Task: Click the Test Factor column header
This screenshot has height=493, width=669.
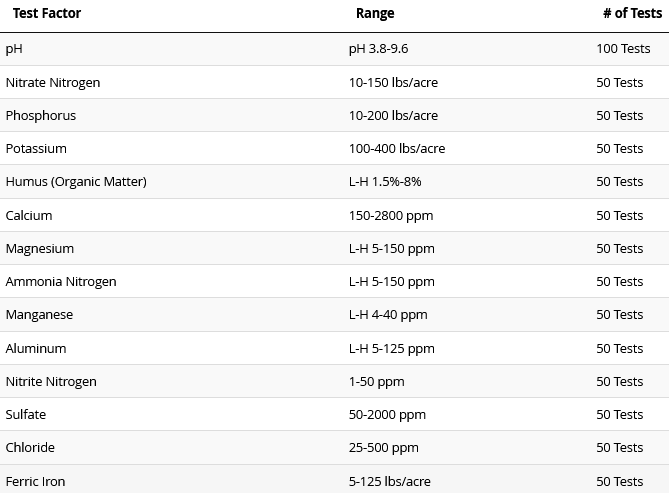Action: [47, 14]
